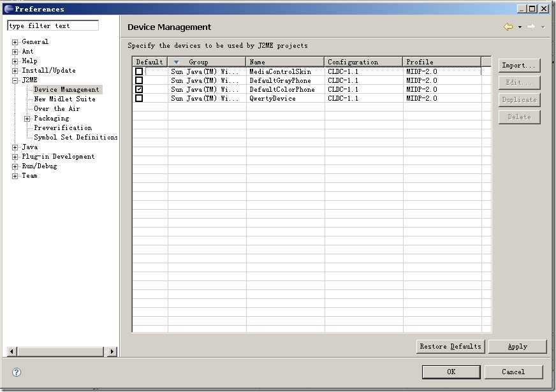The height and width of the screenshot is (392, 556).
Task: Check the QwertyDevice default checkbox
Action: click(139, 98)
